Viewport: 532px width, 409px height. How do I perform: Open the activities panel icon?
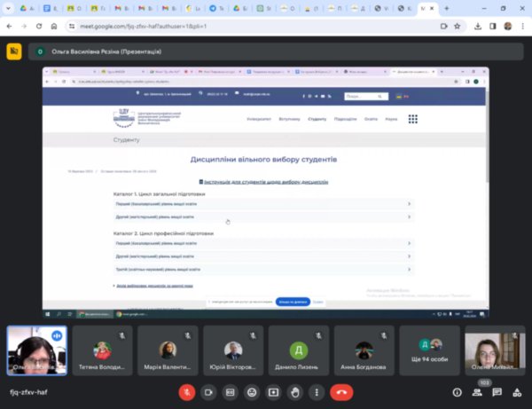tap(517, 391)
